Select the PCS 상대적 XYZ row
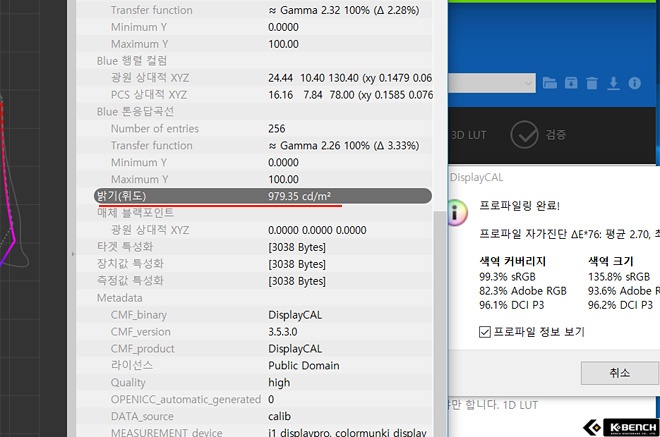 tap(254, 95)
